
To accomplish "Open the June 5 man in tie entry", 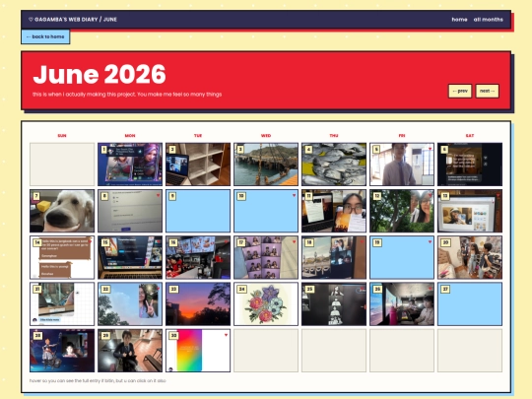I will [x=402, y=165].
